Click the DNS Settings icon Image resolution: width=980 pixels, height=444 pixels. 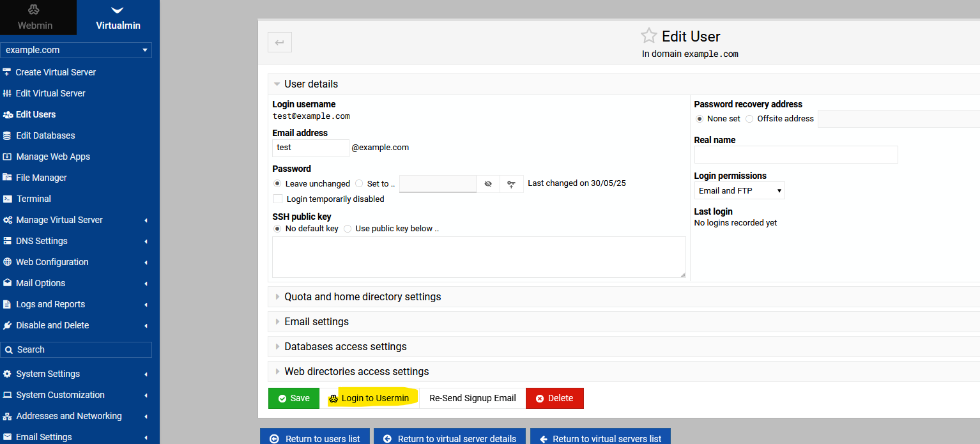(8, 241)
